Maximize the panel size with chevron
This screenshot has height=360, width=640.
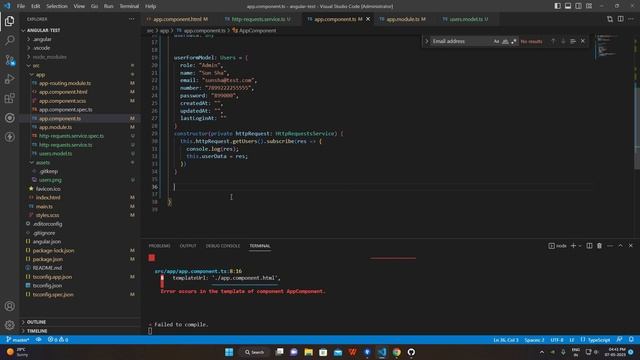tap(620, 246)
